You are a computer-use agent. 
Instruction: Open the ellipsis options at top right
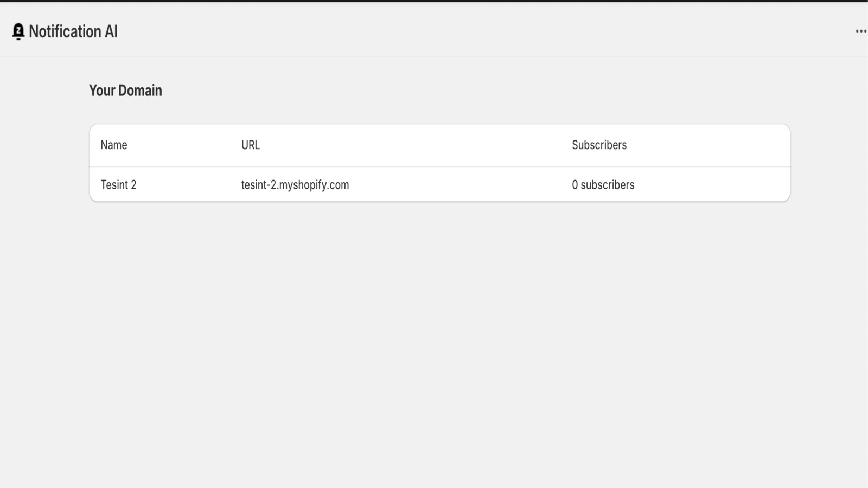pos(860,31)
